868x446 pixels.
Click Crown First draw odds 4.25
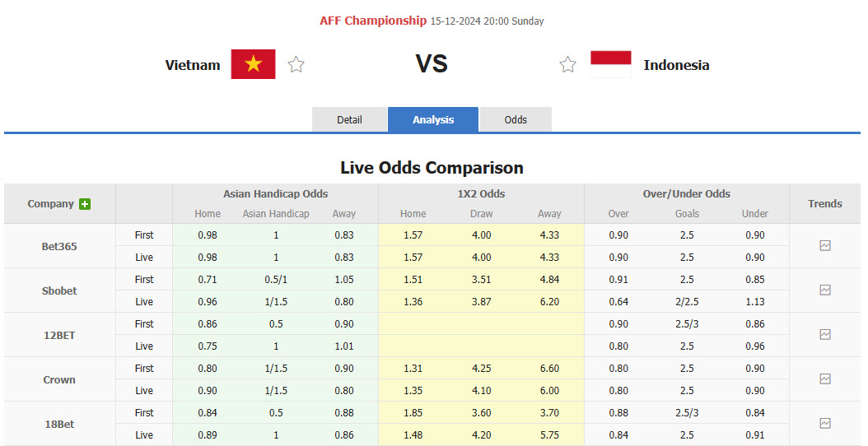[x=481, y=368]
